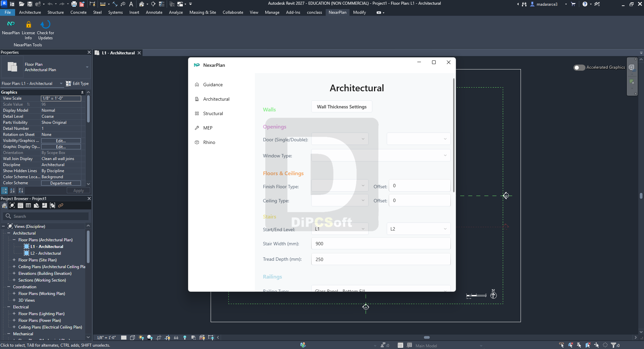Open the Annotate ribbon tab
644x349 pixels.
(x=154, y=12)
